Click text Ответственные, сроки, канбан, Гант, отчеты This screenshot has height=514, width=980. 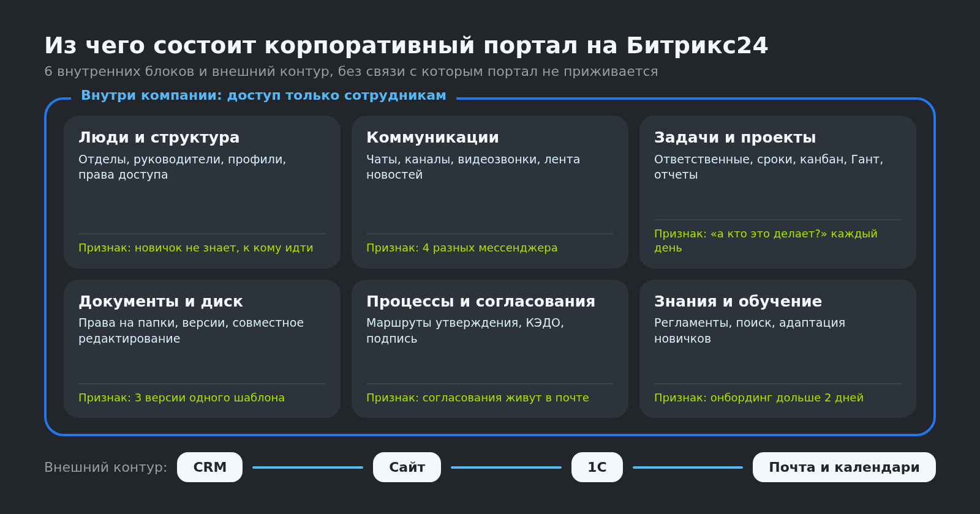coord(769,167)
